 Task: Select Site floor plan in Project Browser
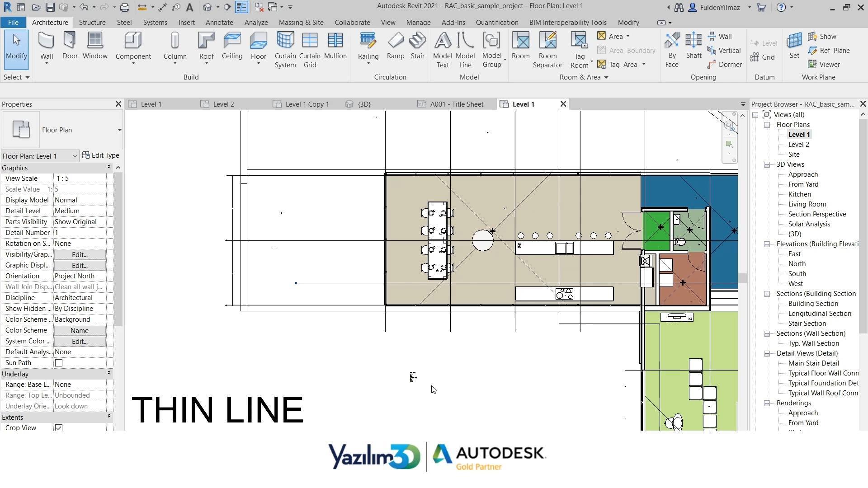(x=794, y=155)
